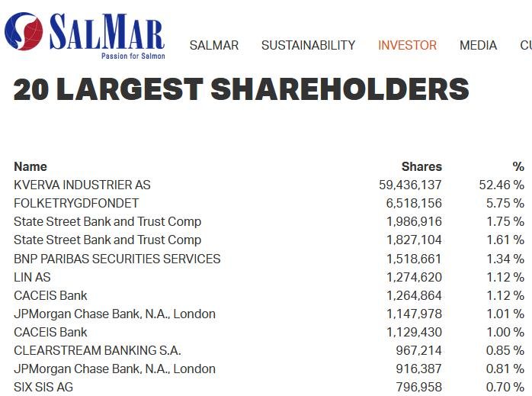The width and height of the screenshot is (532, 396).
Task: Click the SalMar wordmark text
Action: (x=107, y=32)
